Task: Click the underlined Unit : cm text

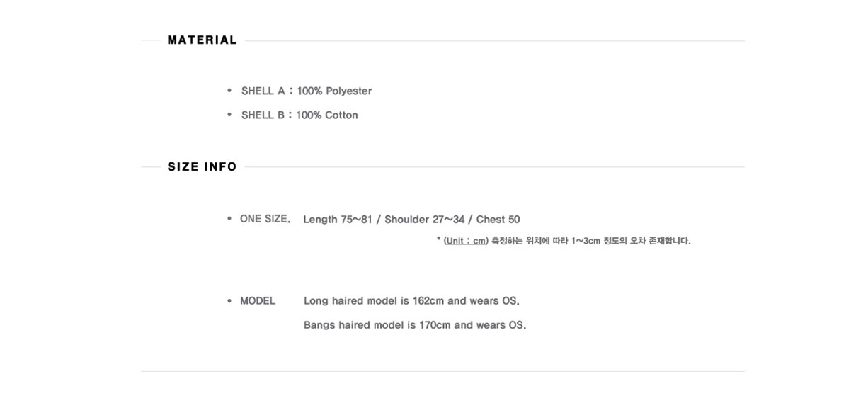Action: coord(466,241)
